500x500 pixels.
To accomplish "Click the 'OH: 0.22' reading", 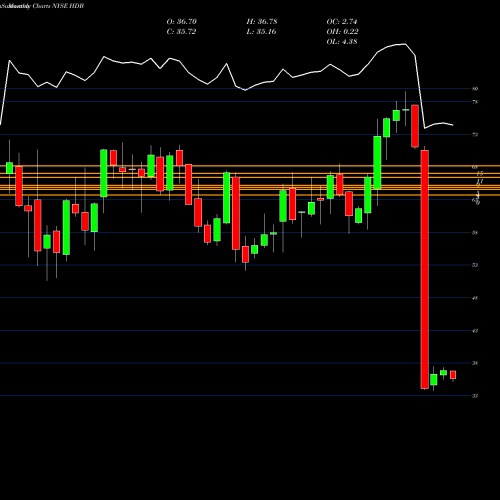I will coord(342,31).
